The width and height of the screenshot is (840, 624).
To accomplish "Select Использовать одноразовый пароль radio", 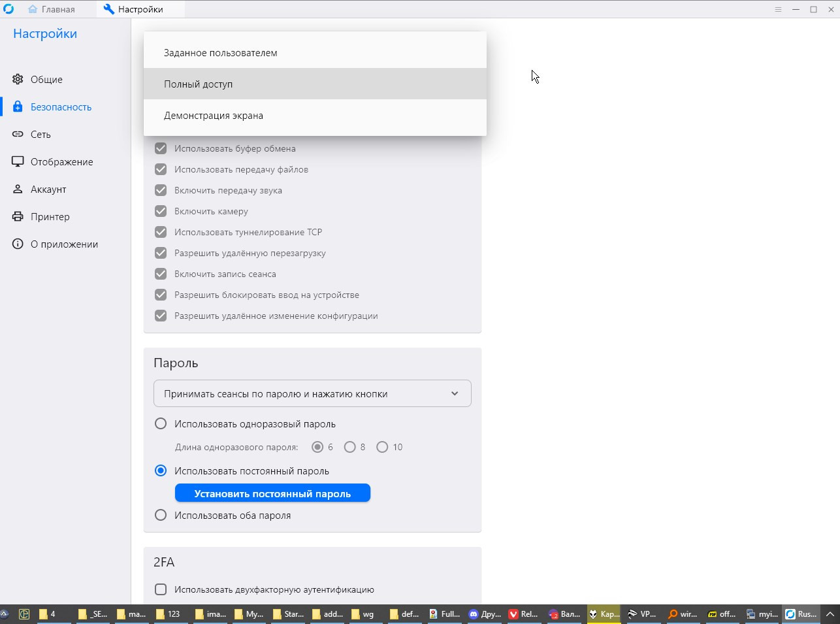I will [x=161, y=423].
